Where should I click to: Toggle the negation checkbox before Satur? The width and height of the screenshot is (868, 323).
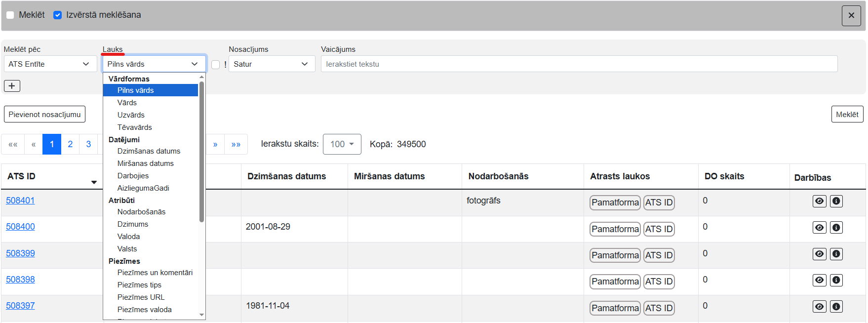216,64
